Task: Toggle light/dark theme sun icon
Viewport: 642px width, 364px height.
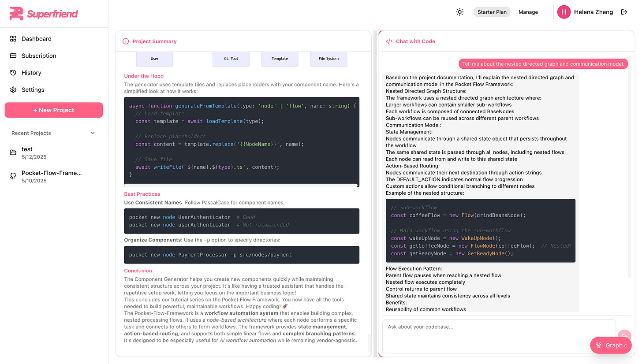Action: [x=460, y=12]
